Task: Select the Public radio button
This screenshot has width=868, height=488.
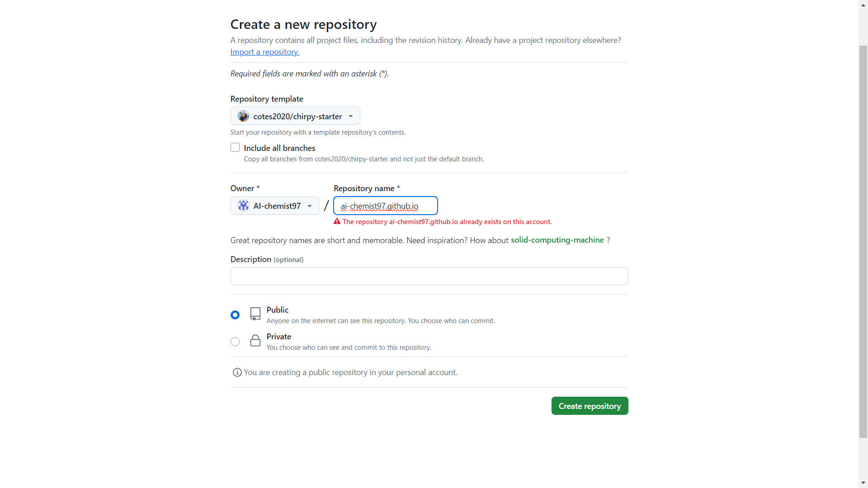Action: (235, 315)
